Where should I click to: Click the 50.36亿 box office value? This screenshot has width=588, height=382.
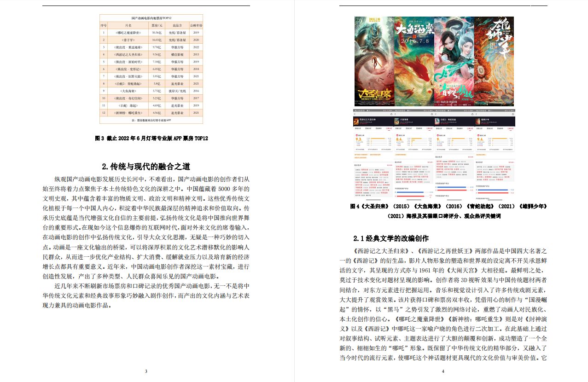coord(157,33)
